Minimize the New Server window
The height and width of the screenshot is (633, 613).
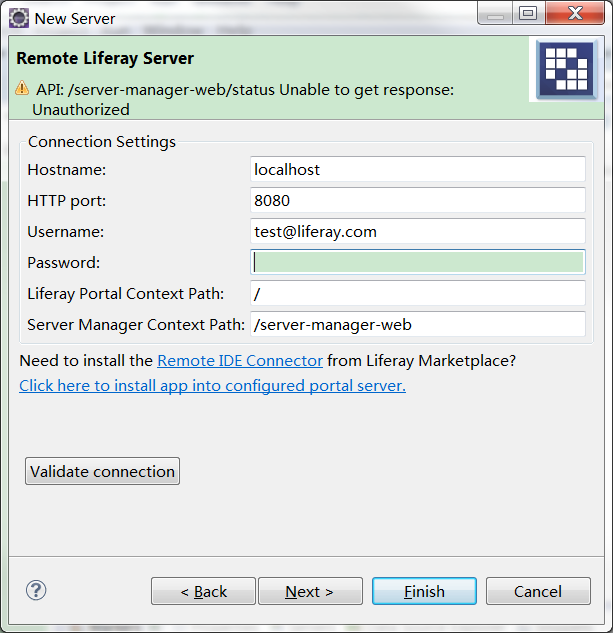click(494, 14)
